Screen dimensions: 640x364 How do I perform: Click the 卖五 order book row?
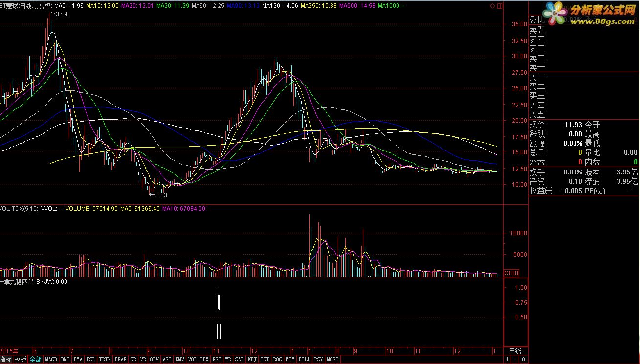pos(584,30)
